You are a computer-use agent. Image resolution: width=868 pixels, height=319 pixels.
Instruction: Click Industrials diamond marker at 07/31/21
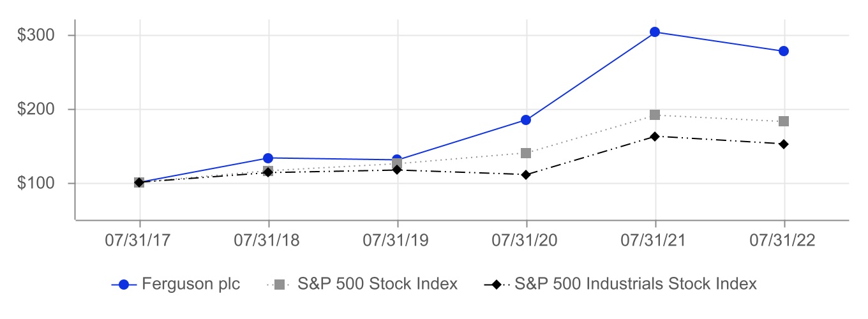coord(655,136)
